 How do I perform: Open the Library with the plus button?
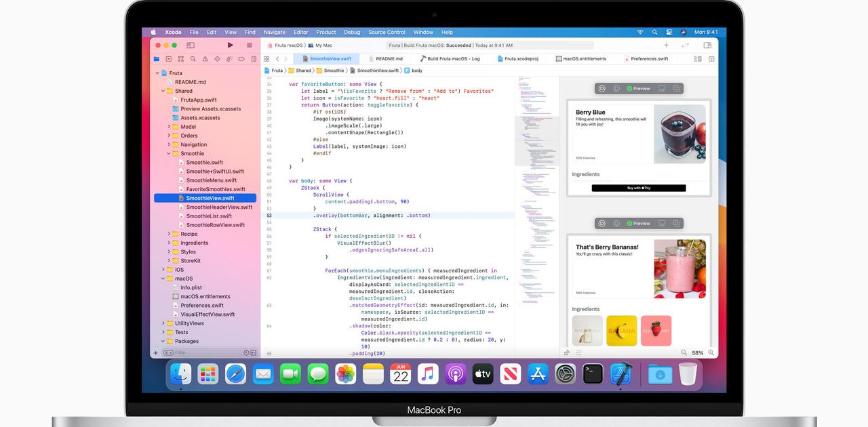[666, 45]
